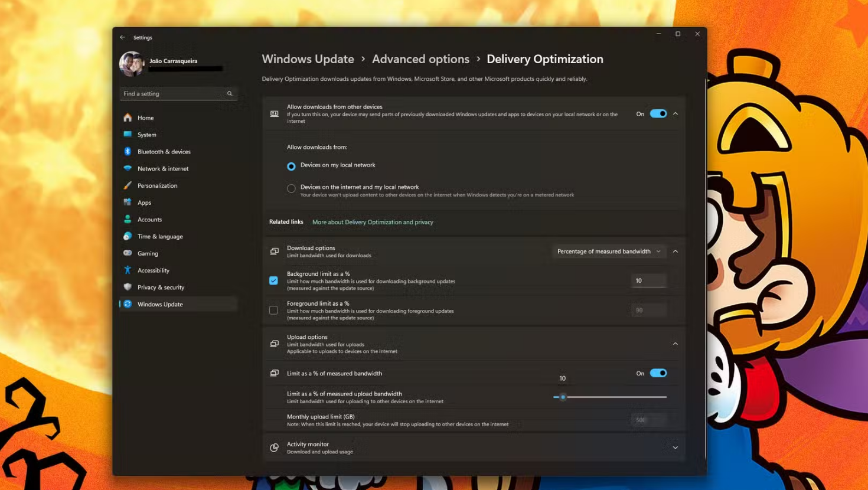868x490 pixels.
Task: Click the Network & internet wifi icon
Action: (128, 168)
